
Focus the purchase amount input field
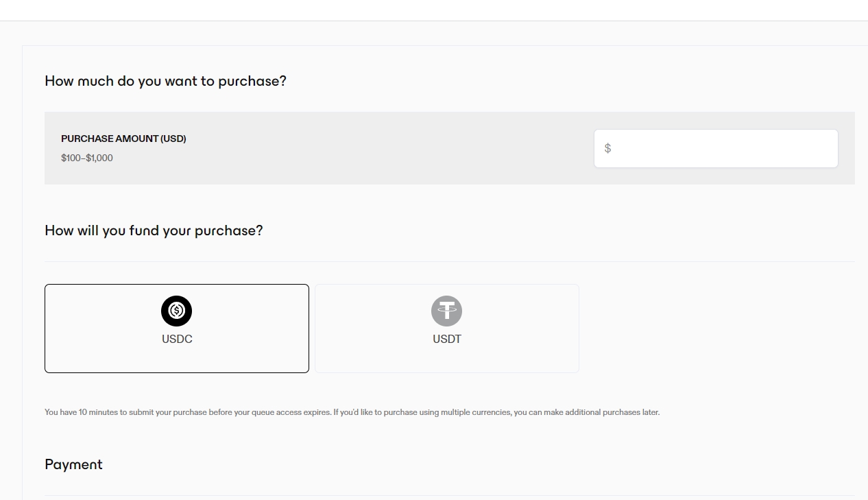point(720,148)
